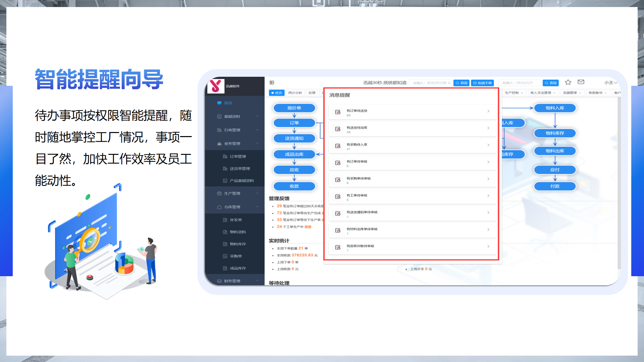Click the 查看 link after 24个工单生产中
This screenshot has height=362, width=644.
coord(308,227)
